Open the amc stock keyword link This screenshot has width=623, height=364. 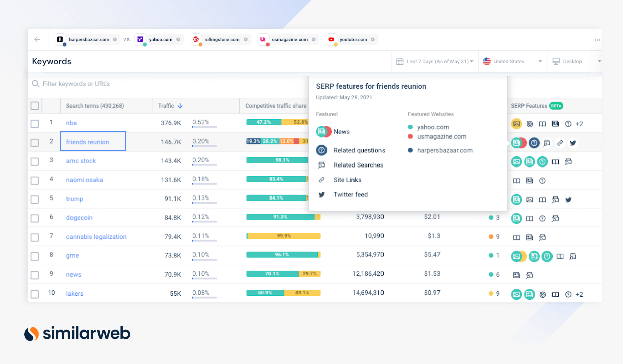click(81, 161)
